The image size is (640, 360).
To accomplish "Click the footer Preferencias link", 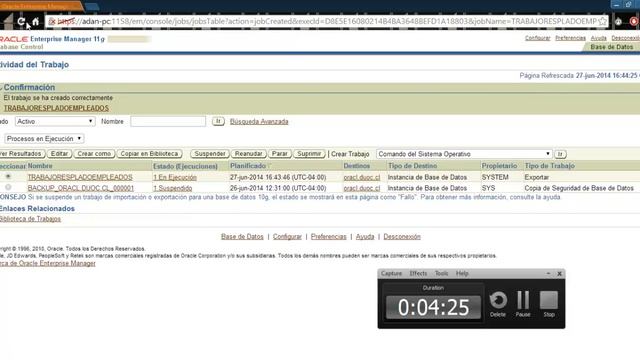I will click(329, 237).
